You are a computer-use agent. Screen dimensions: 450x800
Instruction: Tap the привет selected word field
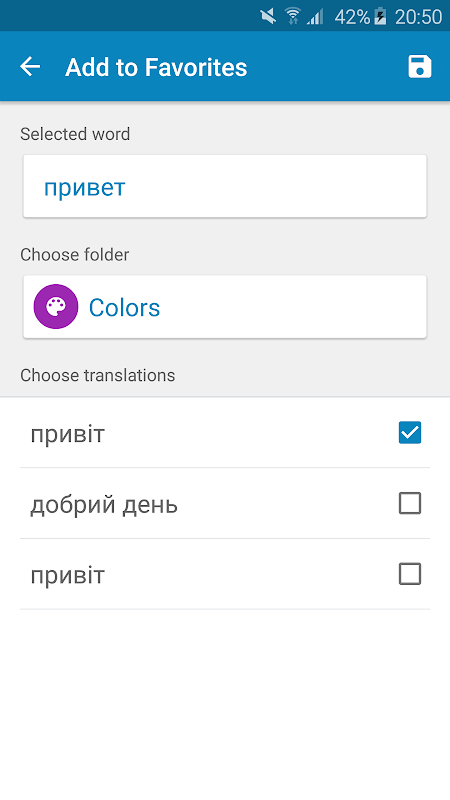click(x=224, y=186)
